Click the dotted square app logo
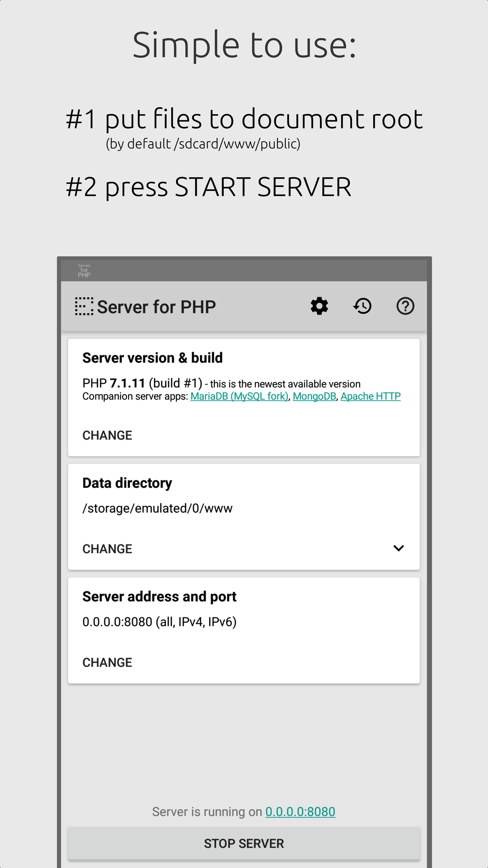This screenshot has height=868, width=488. [x=84, y=306]
